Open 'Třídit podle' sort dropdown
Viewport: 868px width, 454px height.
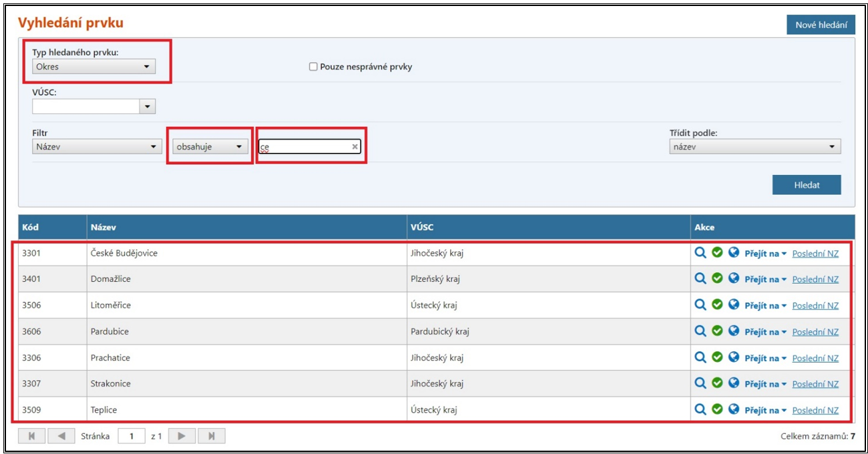754,147
